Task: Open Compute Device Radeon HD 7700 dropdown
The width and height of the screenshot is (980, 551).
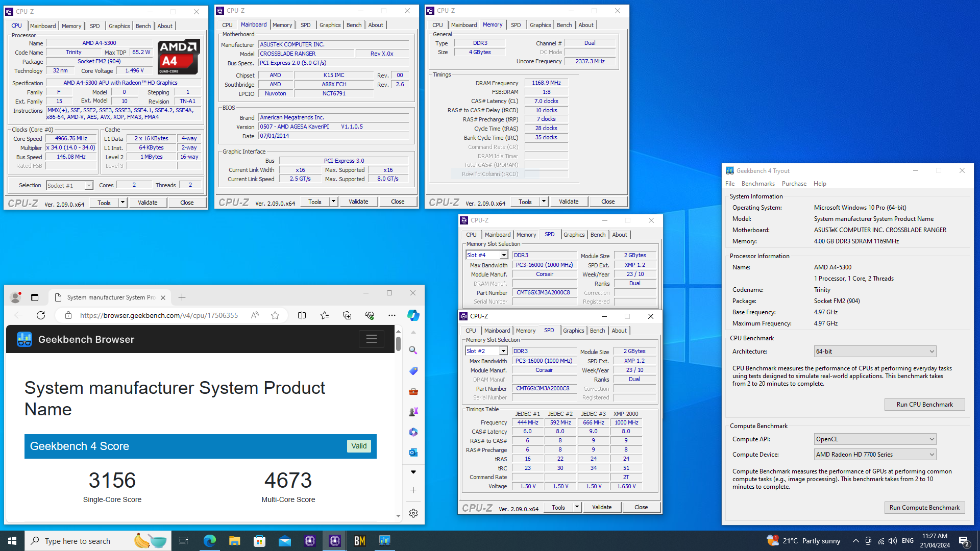Action: coord(875,455)
